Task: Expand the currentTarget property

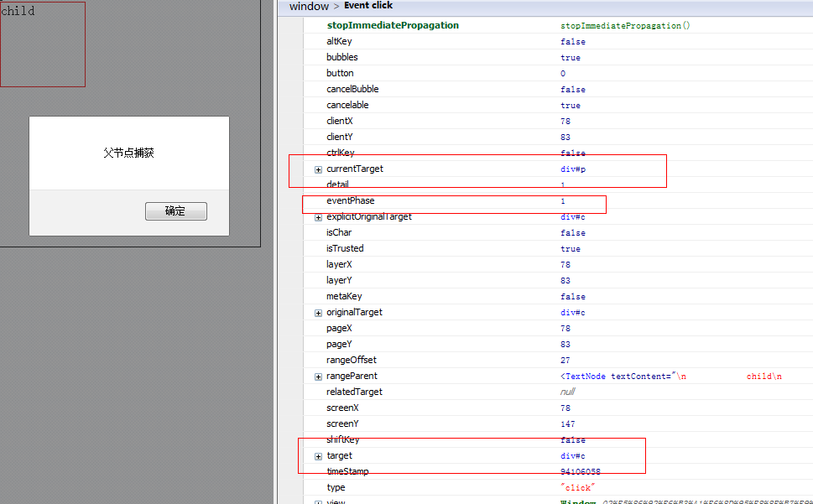Action: [318, 169]
